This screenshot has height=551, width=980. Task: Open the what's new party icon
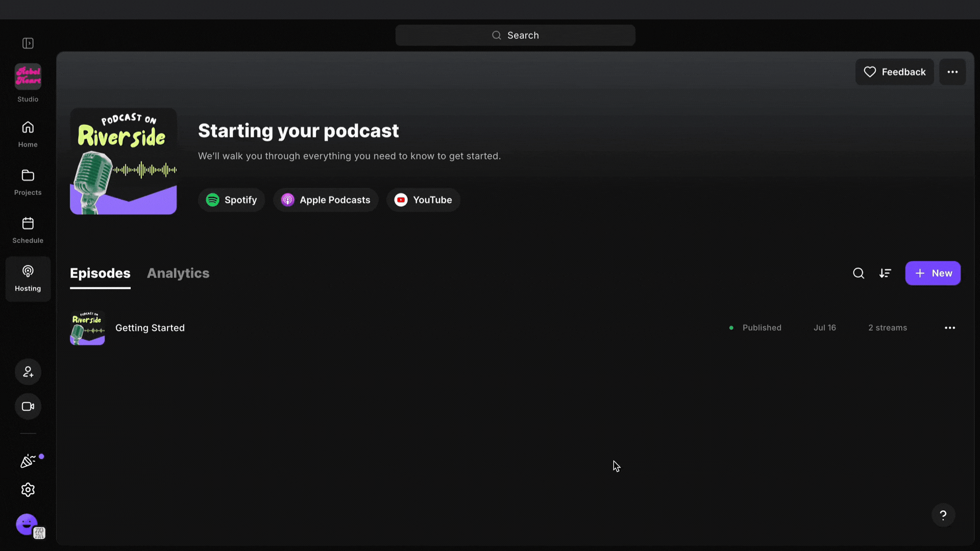[28, 461]
